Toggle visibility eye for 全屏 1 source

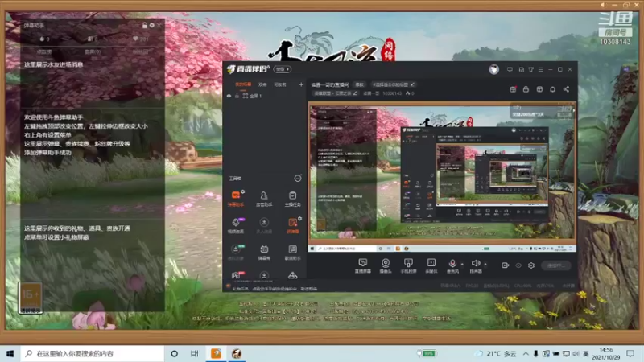(x=229, y=96)
